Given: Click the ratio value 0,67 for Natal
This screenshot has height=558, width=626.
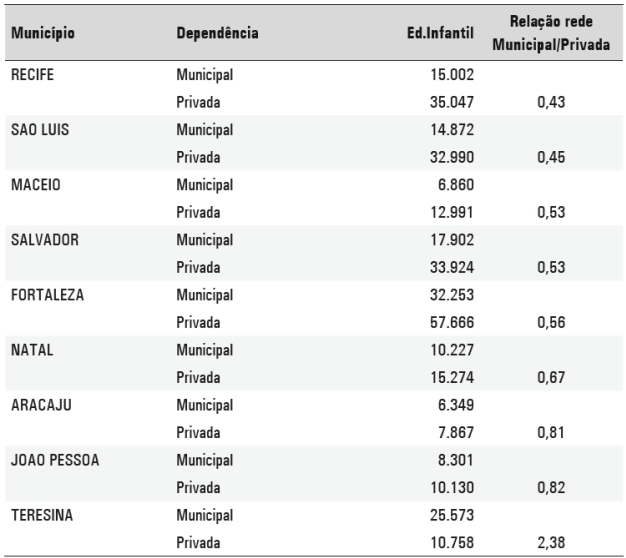Looking at the screenshot, I should tap(552, 377).
